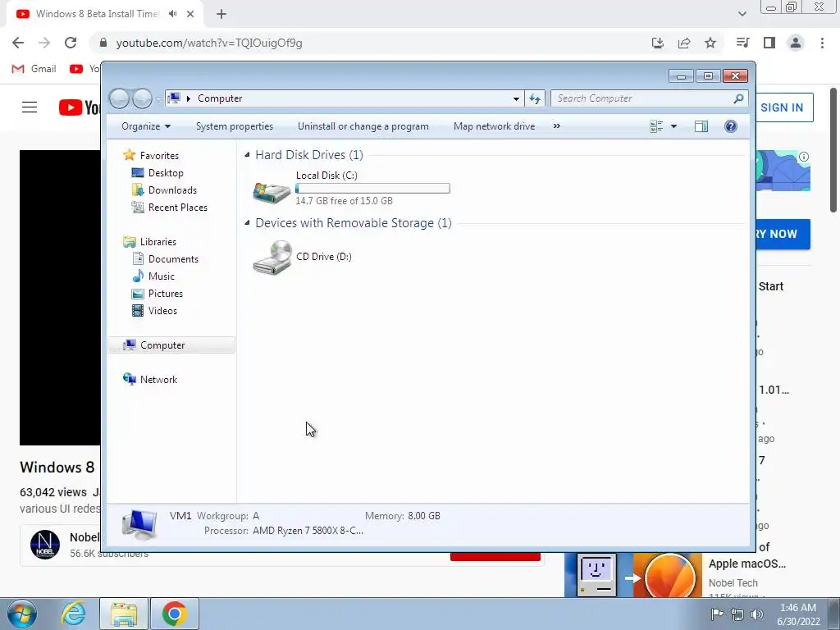The width and height of the screenshot is (840, 630).
Task: Collapse the Hard Disk Drives group
Action: point(247,155)
